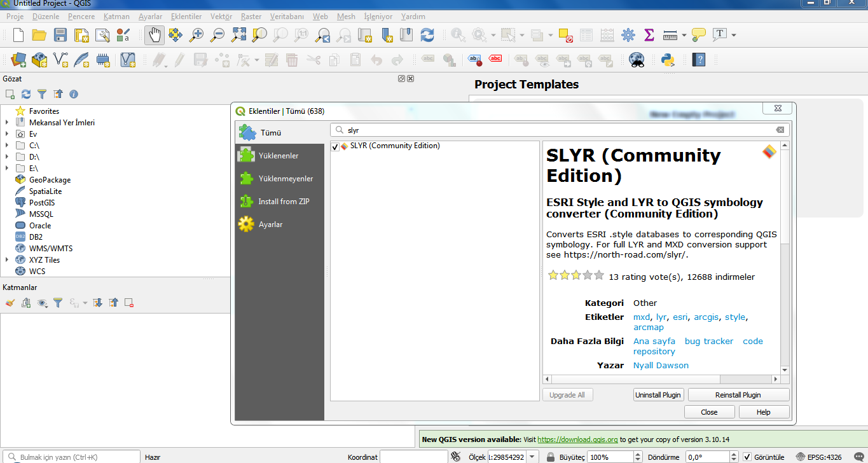Click the Help button in plugin dialog
The height and width of the screenshot is (463, 868).
(764, 412)
